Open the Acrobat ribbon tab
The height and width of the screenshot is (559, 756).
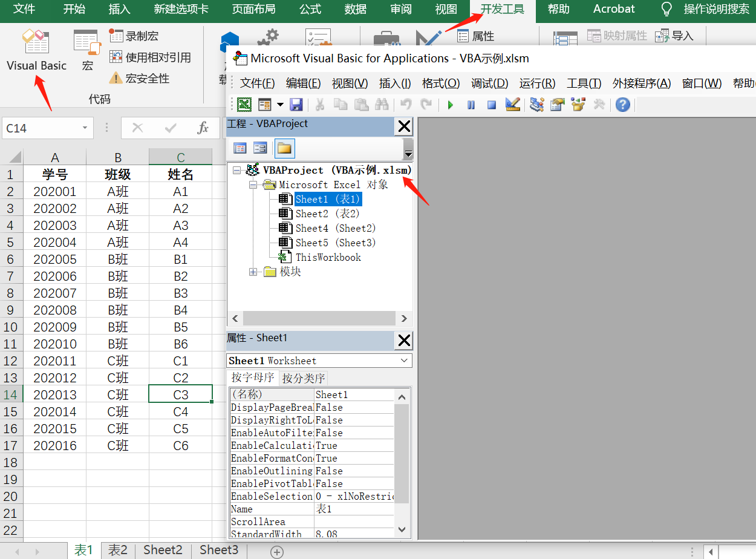coord(614,9)
